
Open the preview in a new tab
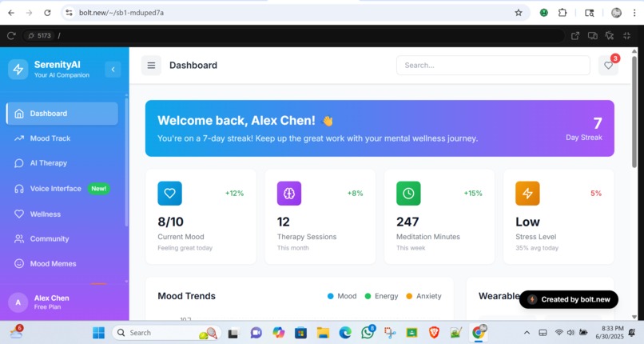click(575, 36)
